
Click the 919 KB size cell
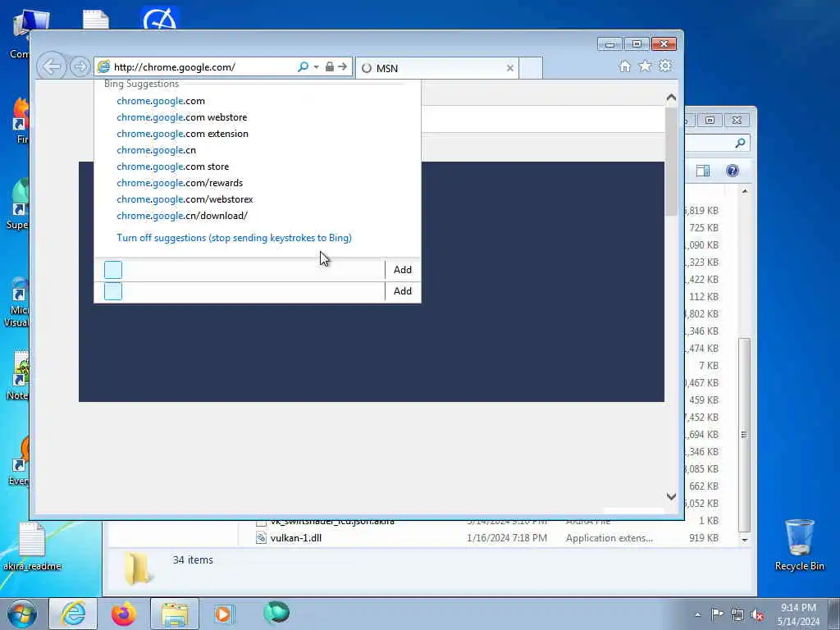point(703,538)
